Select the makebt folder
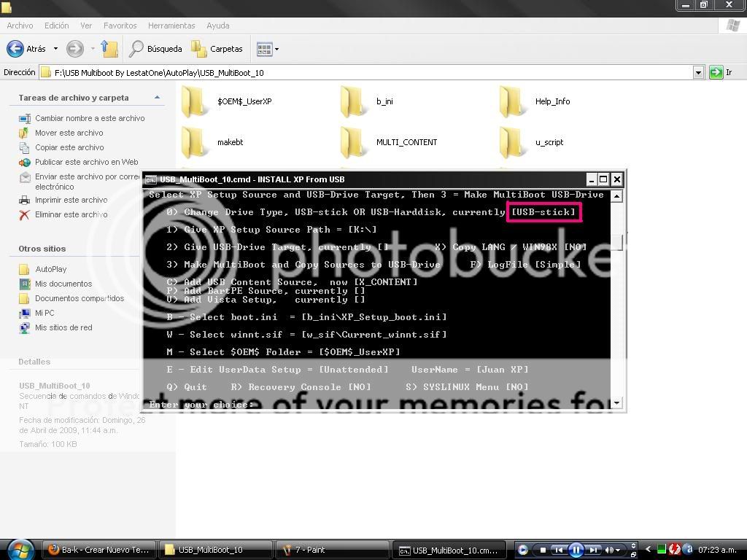The width and height of the screenshot is (747, 560). click(x=212, y=142)
